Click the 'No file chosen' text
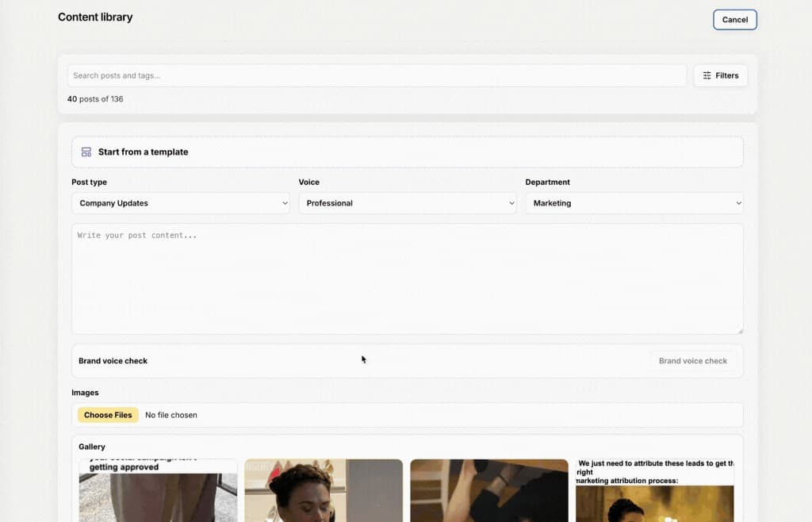Screen dimensions: 812x522 [171, 415]
